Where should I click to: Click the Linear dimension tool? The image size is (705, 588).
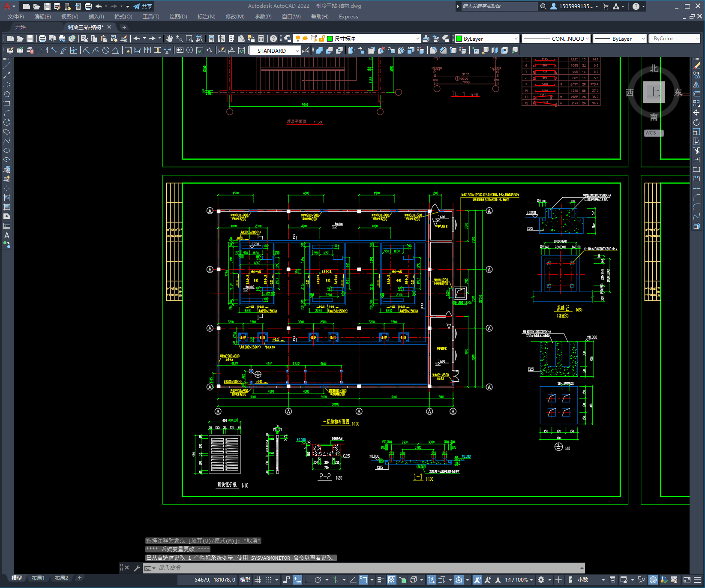pyautogui.click(x=44, y=50)
